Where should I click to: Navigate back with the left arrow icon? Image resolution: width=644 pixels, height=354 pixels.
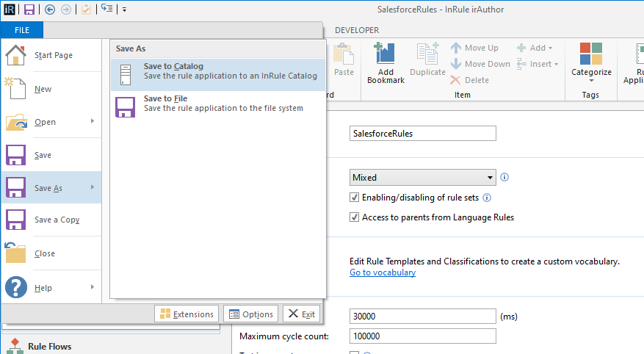click(50, 9)
